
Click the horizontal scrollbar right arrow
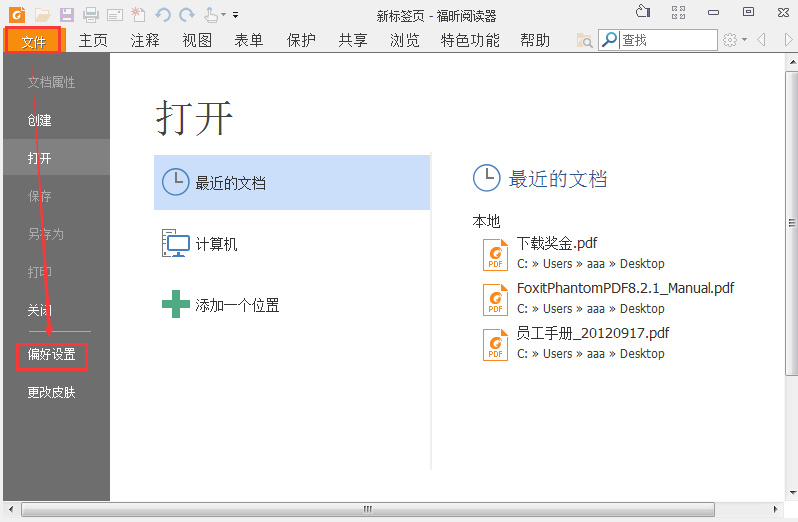(x=776, y=509)
